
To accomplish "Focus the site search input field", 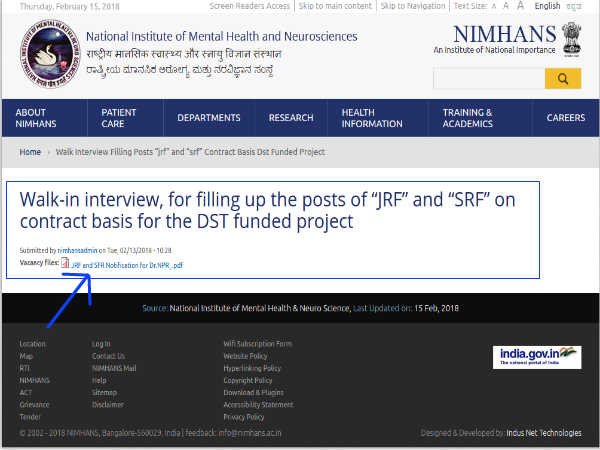I will (x=489, y=78).
